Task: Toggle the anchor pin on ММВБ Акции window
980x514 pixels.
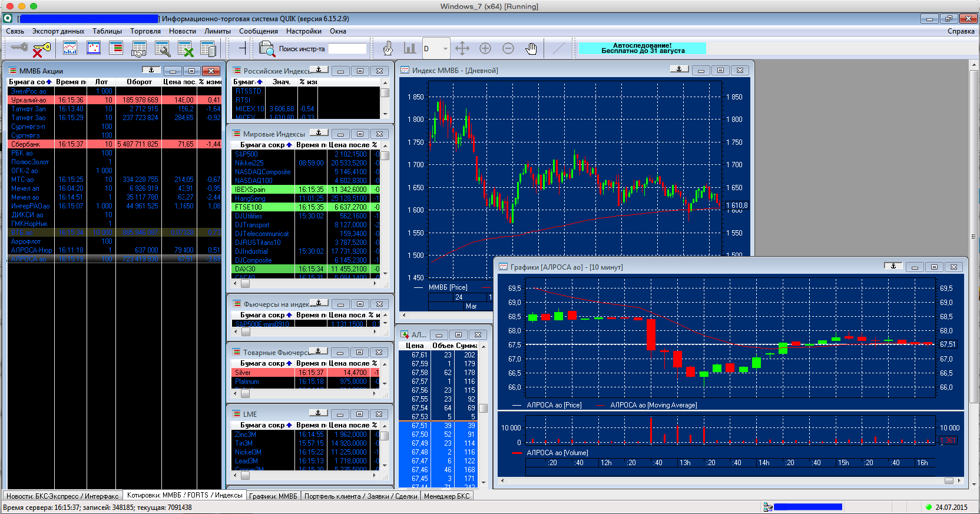Action: [151, 70]
